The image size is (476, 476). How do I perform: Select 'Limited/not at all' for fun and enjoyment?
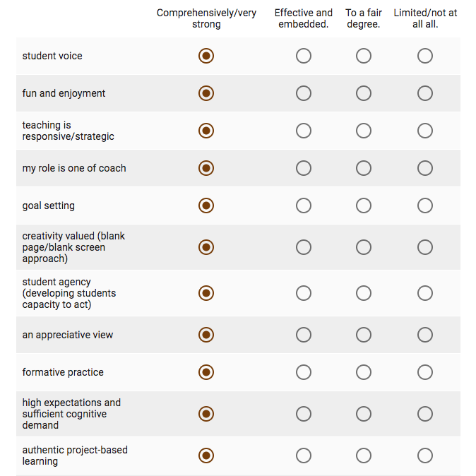(x=425, y=93)
